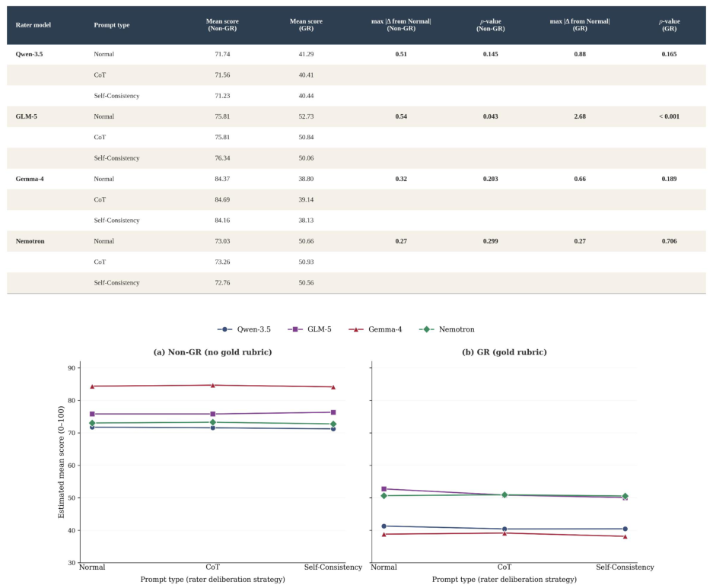Click the cell value 38.80
This screenshot has width=713, height=588.
tap(306, 179)
